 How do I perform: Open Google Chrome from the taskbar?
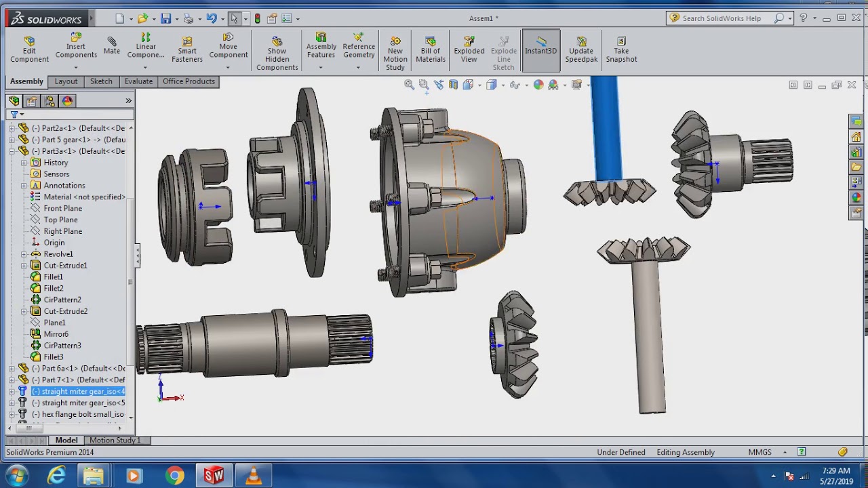click(174, 476)
